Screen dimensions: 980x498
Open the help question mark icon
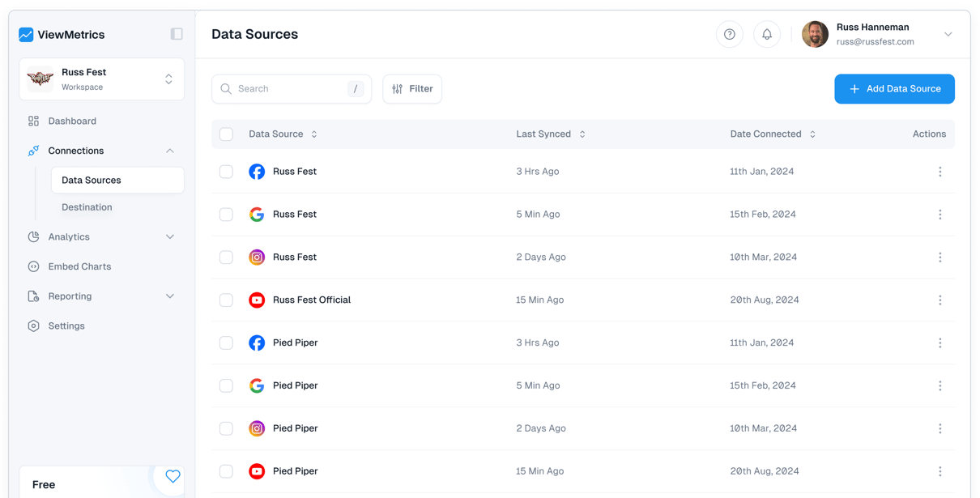click(729, 34)
